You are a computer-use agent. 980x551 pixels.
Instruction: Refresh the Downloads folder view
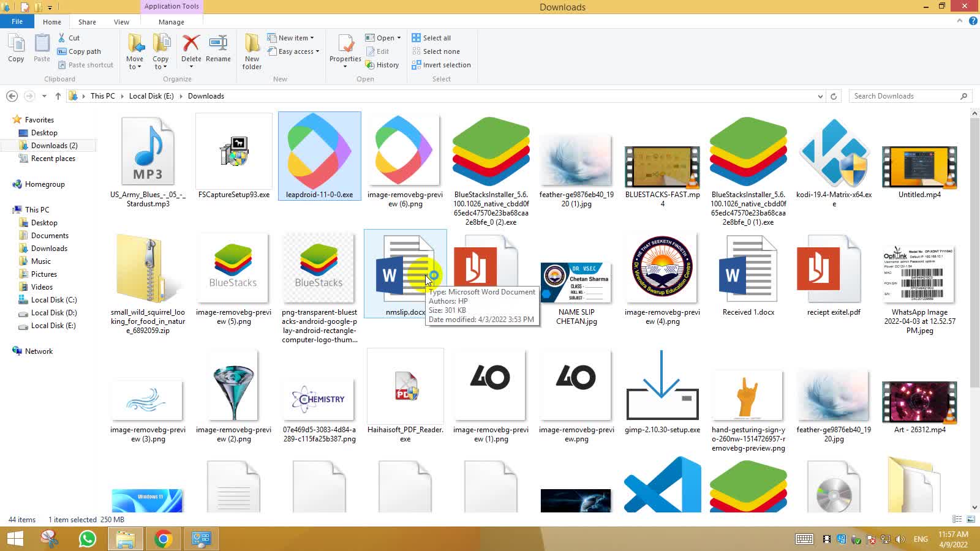(x=834, y=96)
